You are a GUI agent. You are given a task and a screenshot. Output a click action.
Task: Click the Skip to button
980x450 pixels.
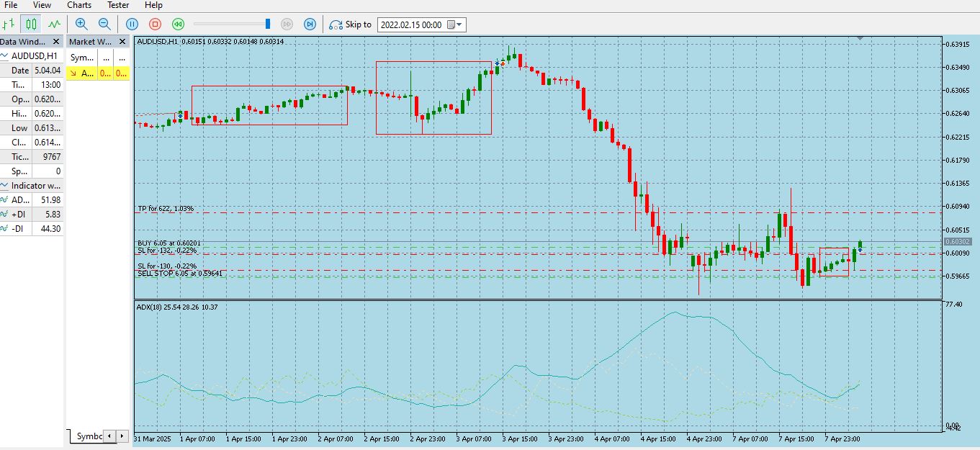click(x=351, y=24)
